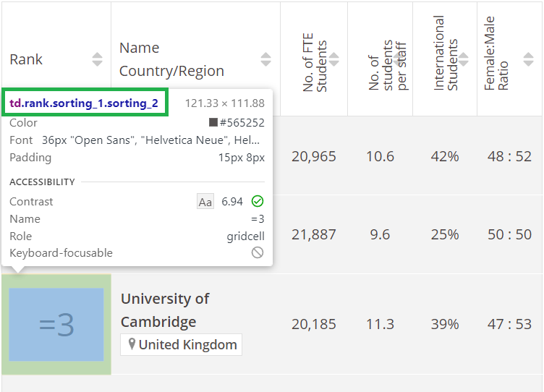Sort by International Students arrows
Screen dimensions: 544x392
[464, 59]
